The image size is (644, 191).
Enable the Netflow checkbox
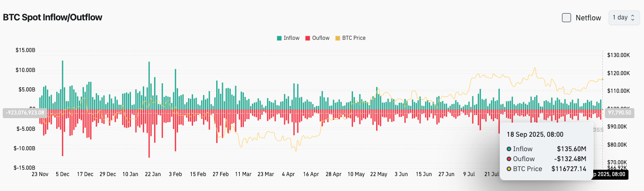click(x=567, y=18)
